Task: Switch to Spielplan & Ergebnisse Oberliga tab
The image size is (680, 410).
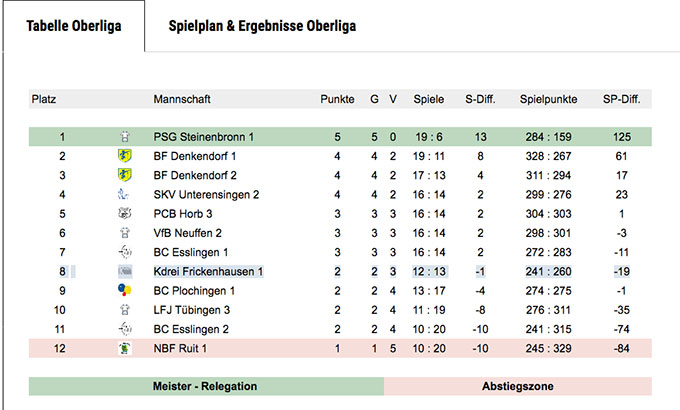Action: (262, 26)
